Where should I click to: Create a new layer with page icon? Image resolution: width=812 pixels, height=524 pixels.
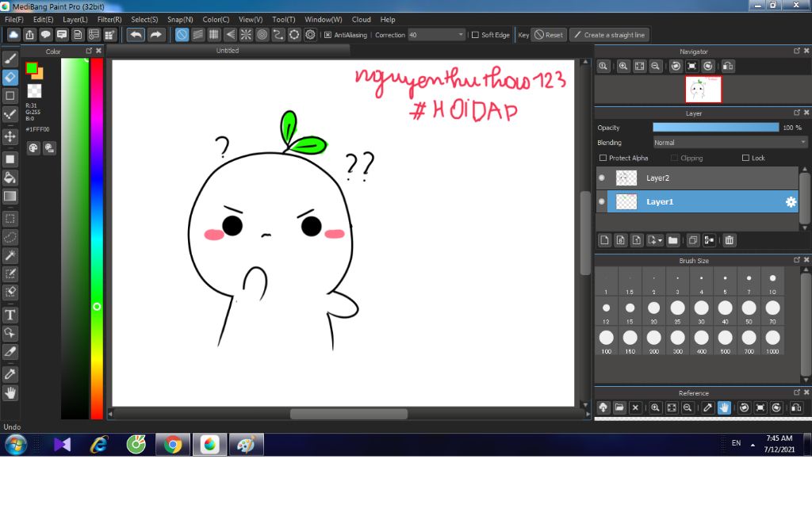point(604,240)
